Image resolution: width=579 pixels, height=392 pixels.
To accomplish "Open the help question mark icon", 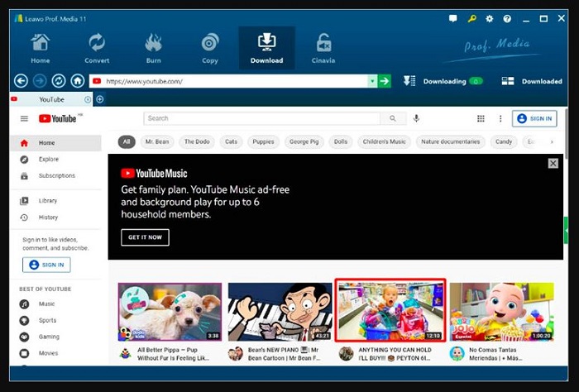I will pyautogui.click(x=507, y=18).
